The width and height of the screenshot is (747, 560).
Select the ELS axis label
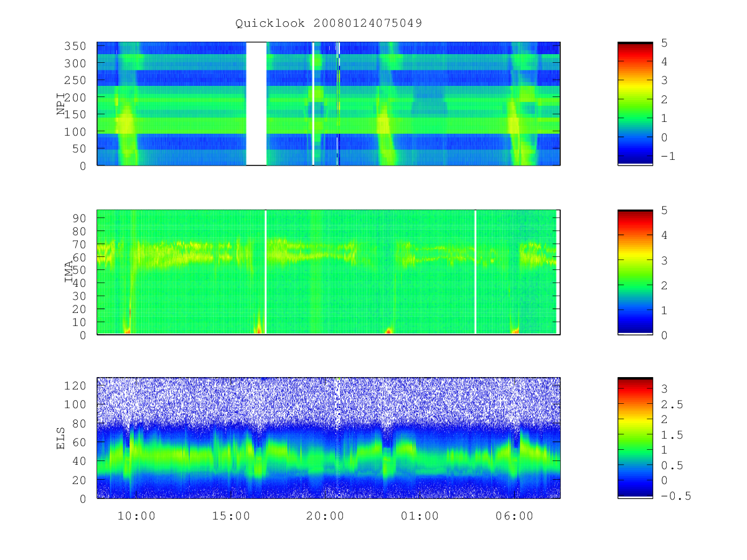click(61, 438)
